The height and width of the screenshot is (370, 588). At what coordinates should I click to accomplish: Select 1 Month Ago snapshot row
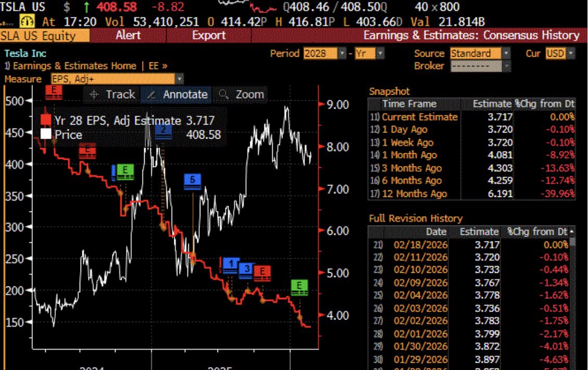[x=471, y=155]
